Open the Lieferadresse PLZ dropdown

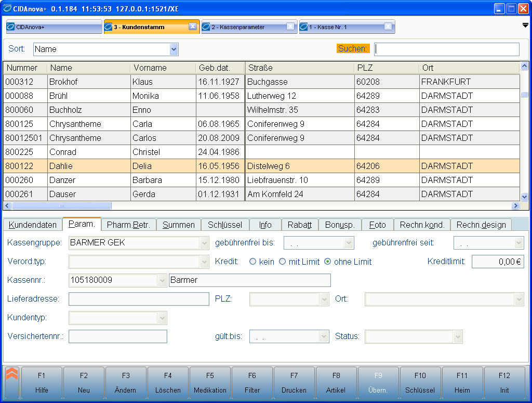324,299
